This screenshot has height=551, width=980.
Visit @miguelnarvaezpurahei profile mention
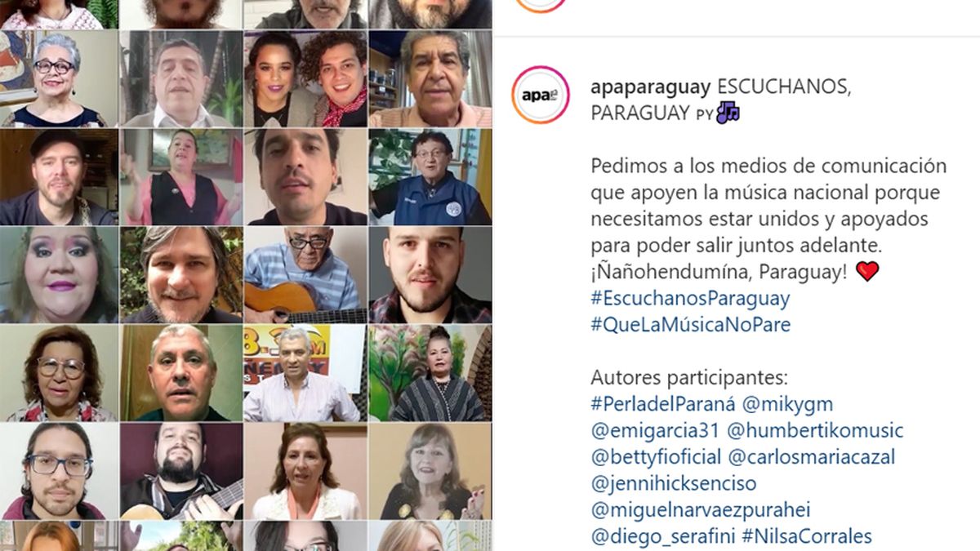[x=700, y=509]
